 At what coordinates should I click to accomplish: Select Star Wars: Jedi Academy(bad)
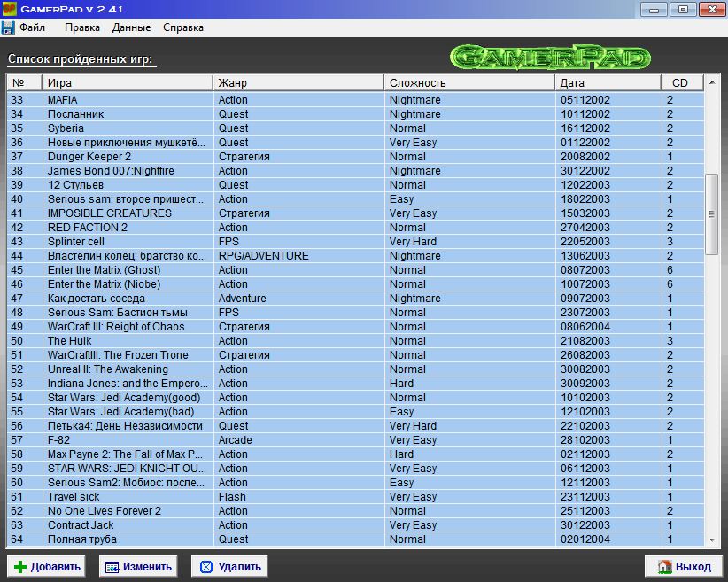[356, 412]
